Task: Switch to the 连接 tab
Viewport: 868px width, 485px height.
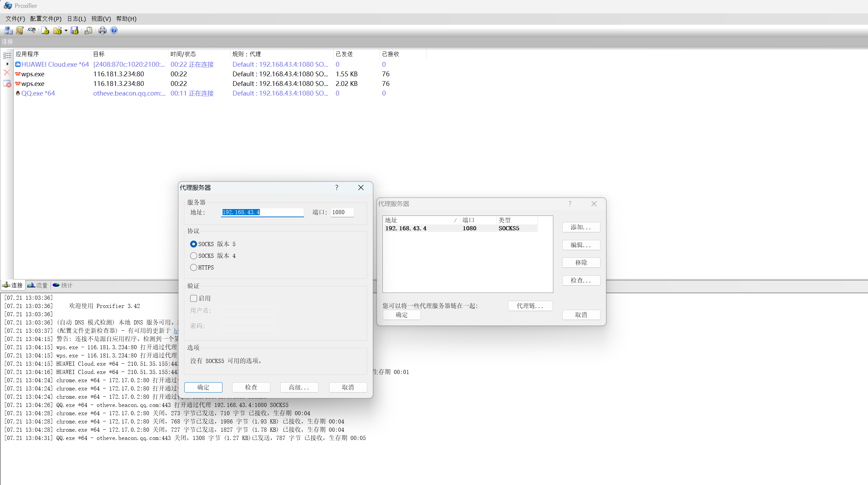Action: pyautogui.click(x=13, y=285)
